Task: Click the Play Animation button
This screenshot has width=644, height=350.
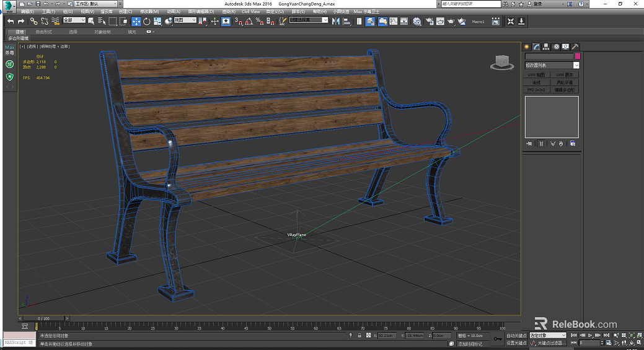Action: tap(590, 335)
